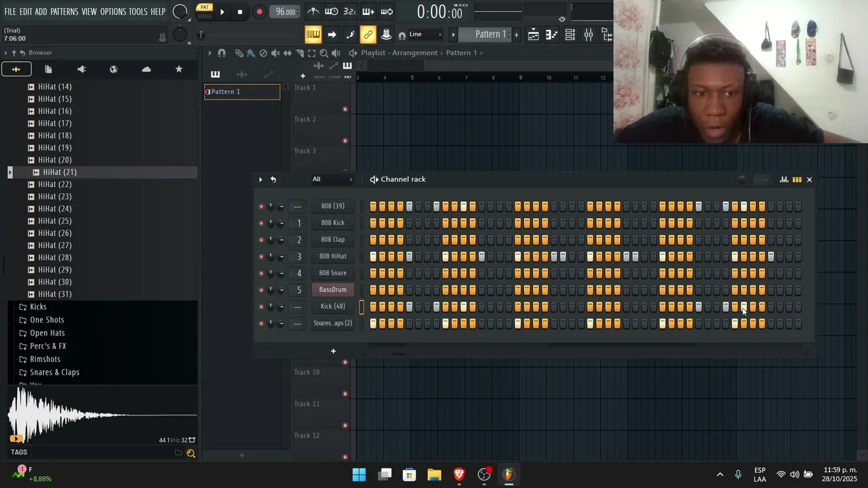Mute the 808 Snare channel LED
Image resolution: width=868 pixels, height=488 pixels.
261,273
